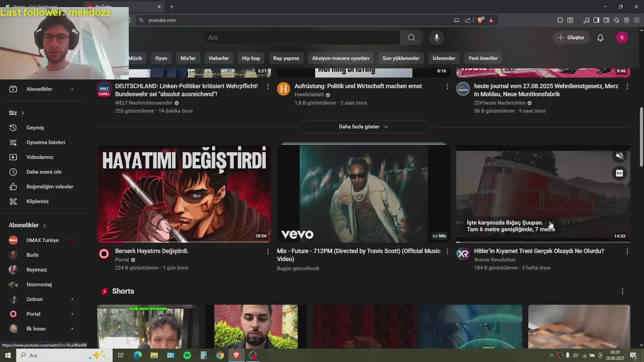Select the 'Mix'ler' filter chip
Viewport: 644px width, 362px height.
[188, 58]
